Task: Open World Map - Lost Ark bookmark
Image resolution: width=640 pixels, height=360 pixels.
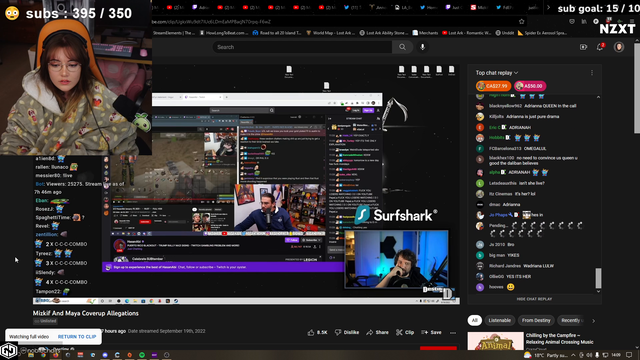Action: pos(331,33)
